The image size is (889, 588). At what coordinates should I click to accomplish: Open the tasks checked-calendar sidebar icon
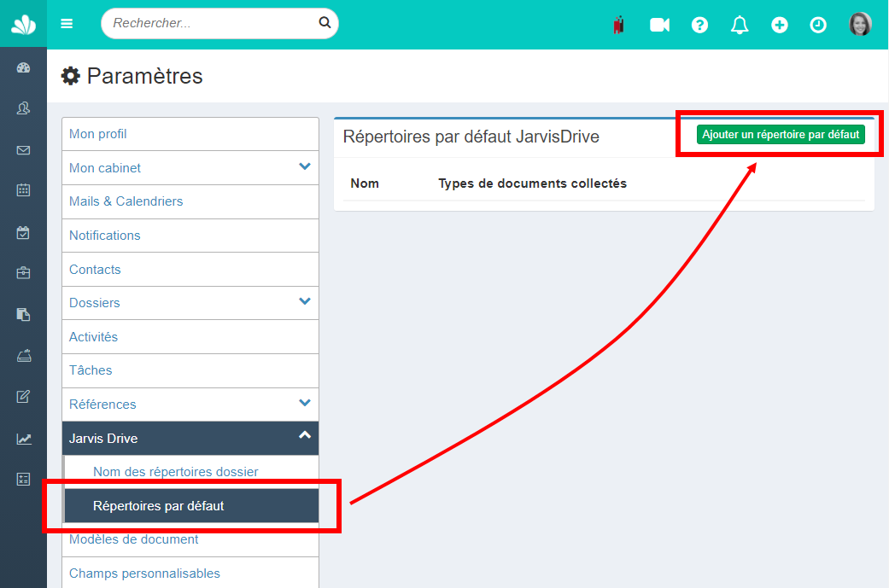(x=23, y=232)
